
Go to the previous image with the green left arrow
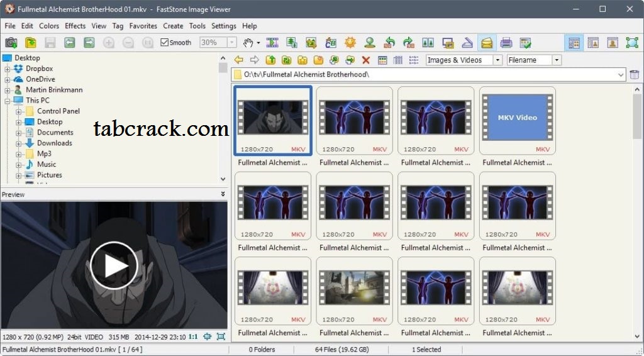(x=69, y=42)
